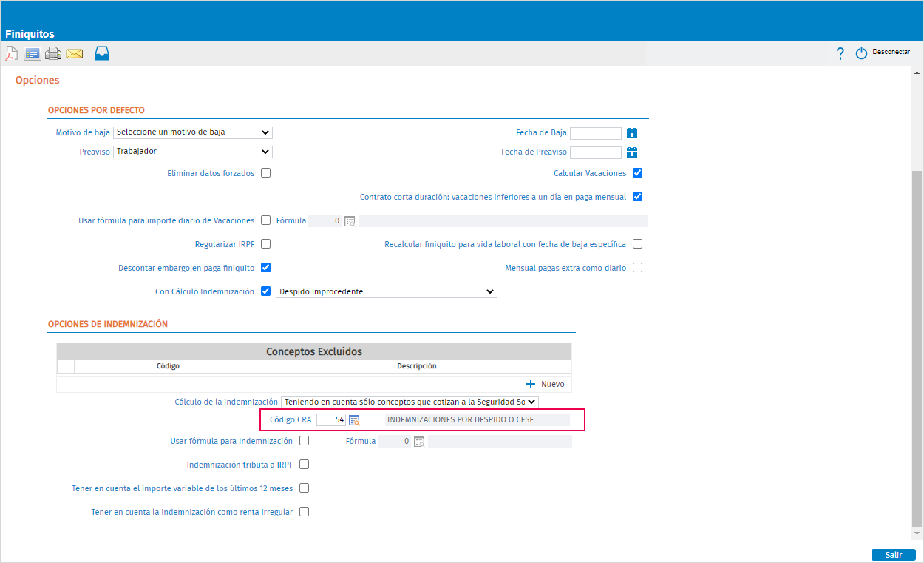924x563 pixels.
Task: Send by email using the envelope icon
Action: point(74,53)
